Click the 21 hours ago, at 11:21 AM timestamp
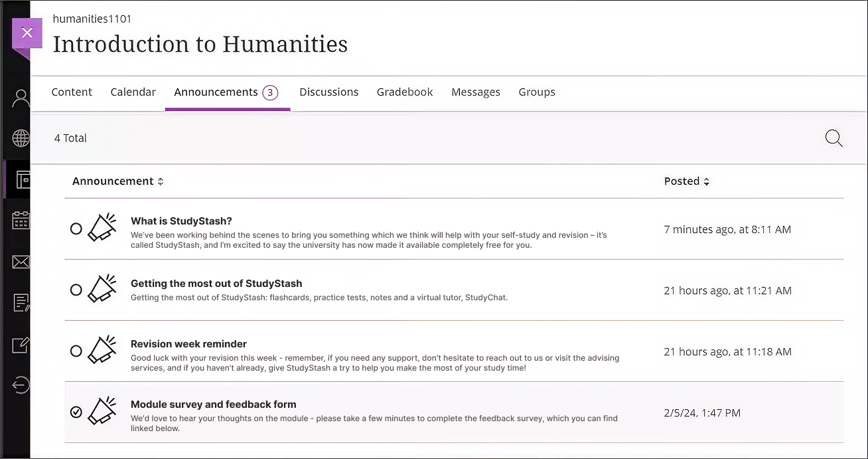Viewport: 868px width, 459px height. pos(727,290)
